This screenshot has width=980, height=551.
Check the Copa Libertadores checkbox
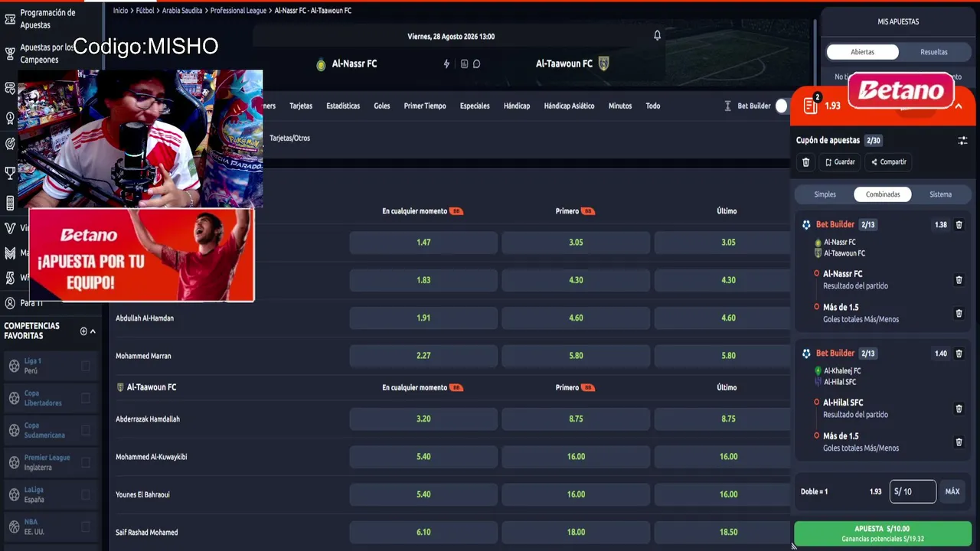click(x=86, y=398)
